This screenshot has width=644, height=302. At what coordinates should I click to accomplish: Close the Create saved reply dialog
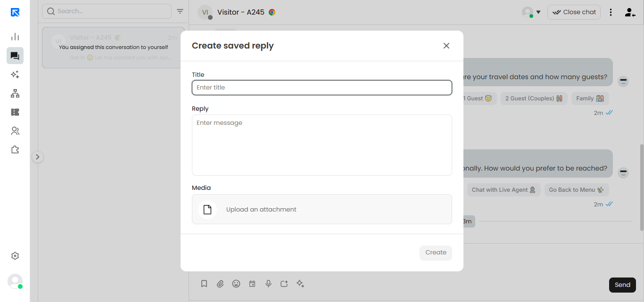coord(446,46)
